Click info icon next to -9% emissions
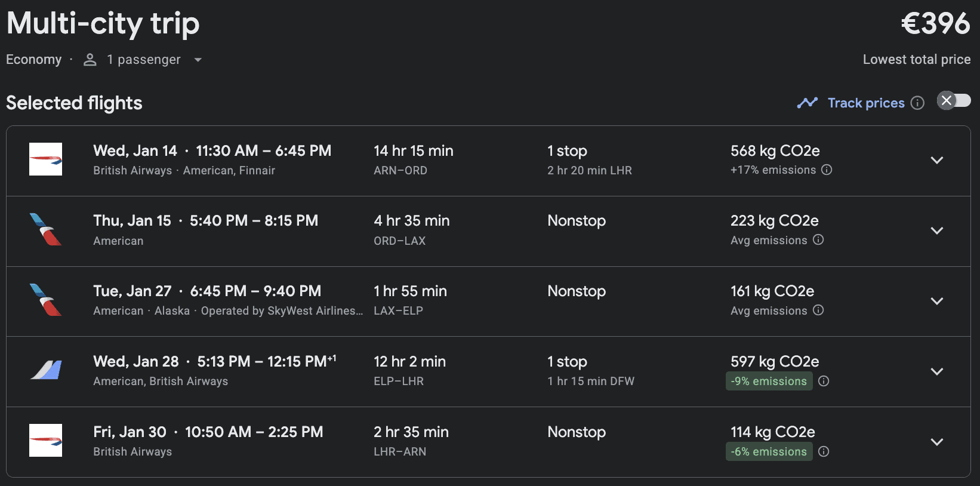The width and height of the screenshot is (980, 486). [824, 381]
